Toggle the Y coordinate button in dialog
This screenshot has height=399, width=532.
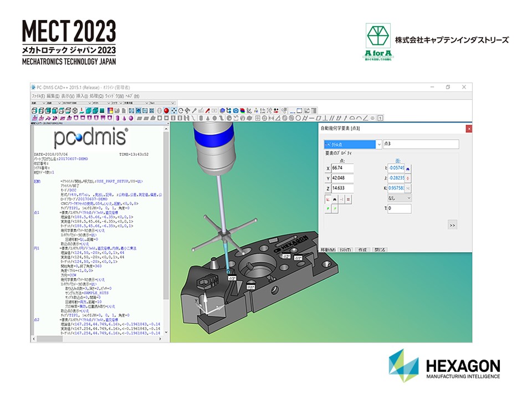(x=328, y=178)
